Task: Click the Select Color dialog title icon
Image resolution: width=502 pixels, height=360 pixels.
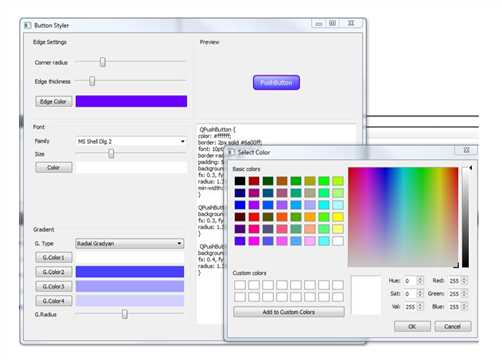Action: pyautogui.click(x=230, y=152)
